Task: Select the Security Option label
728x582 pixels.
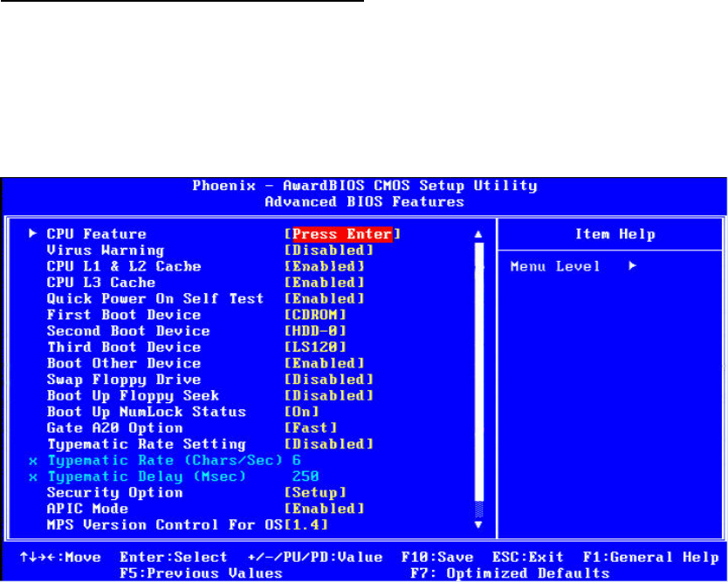Action: [114, 493]
